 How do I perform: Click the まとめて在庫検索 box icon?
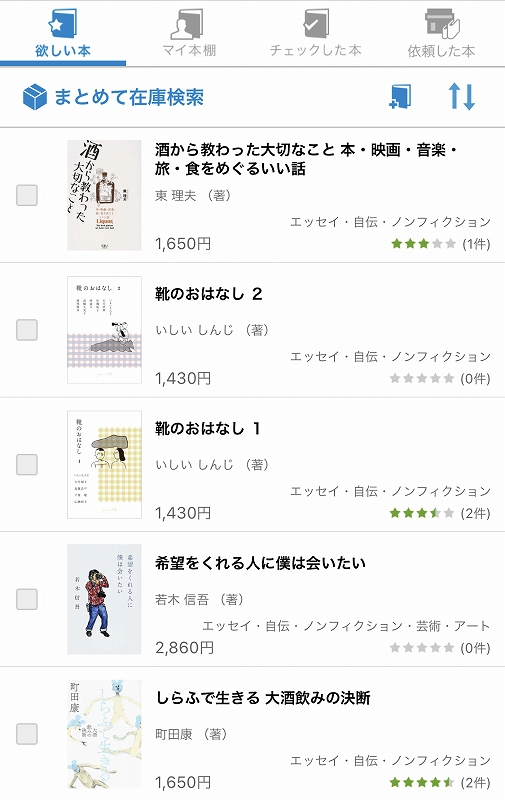(35, 97)
